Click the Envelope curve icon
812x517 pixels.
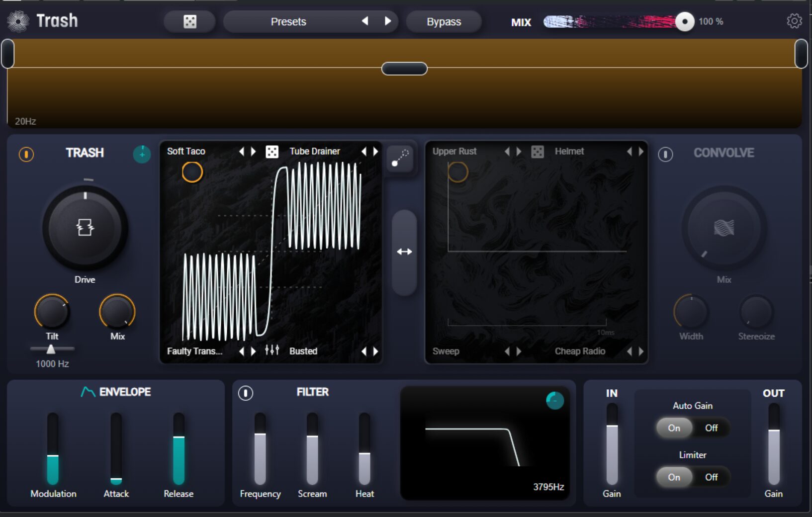tap(88, 392)
